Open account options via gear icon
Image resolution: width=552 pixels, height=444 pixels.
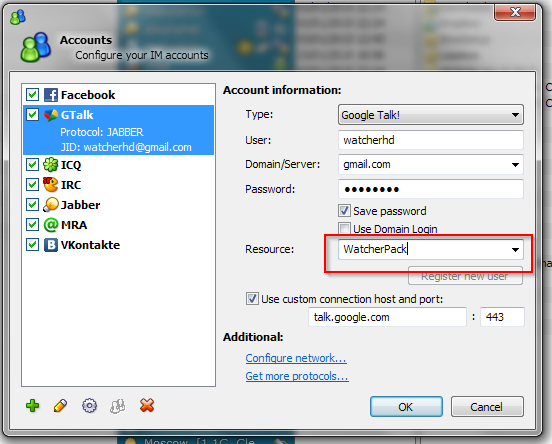(x=89, y=406)
